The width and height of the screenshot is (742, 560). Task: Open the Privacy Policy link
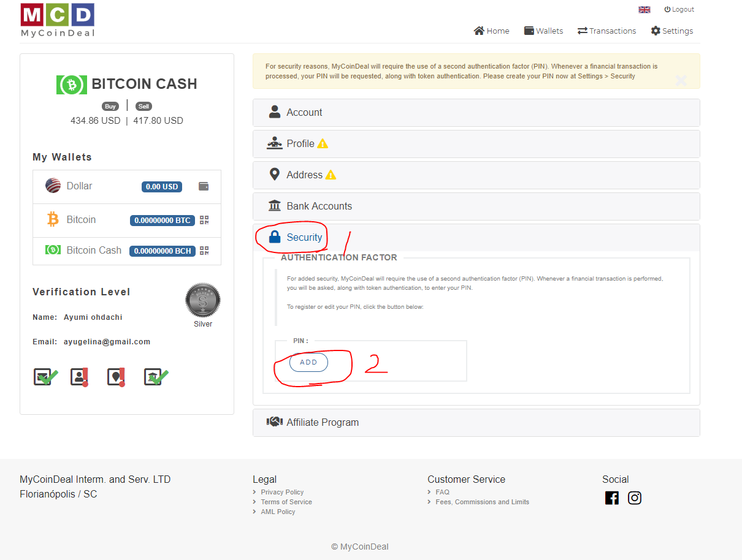click(282, 492)
